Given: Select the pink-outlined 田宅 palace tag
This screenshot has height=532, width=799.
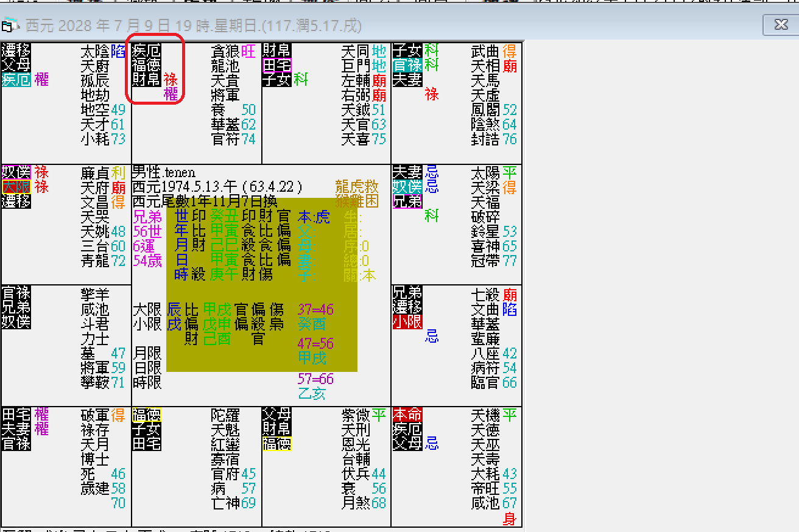Looking at the screenshot, I should click(x=276, y=65).
